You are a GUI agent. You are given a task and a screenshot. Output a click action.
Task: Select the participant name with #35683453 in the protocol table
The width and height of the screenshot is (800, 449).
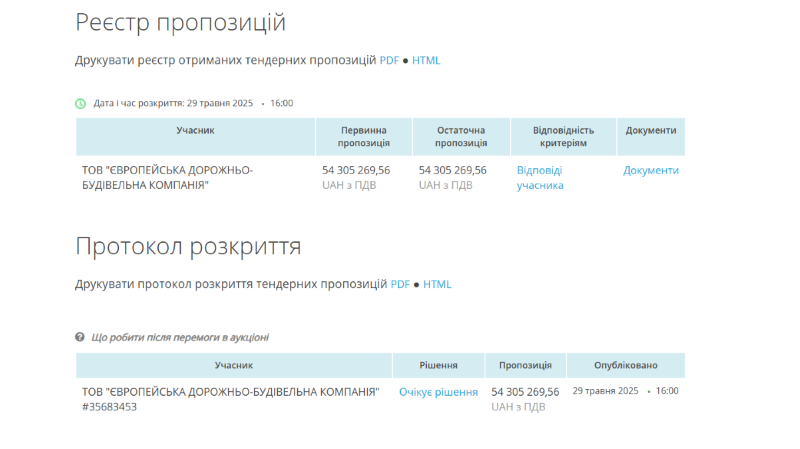(231, 400)
